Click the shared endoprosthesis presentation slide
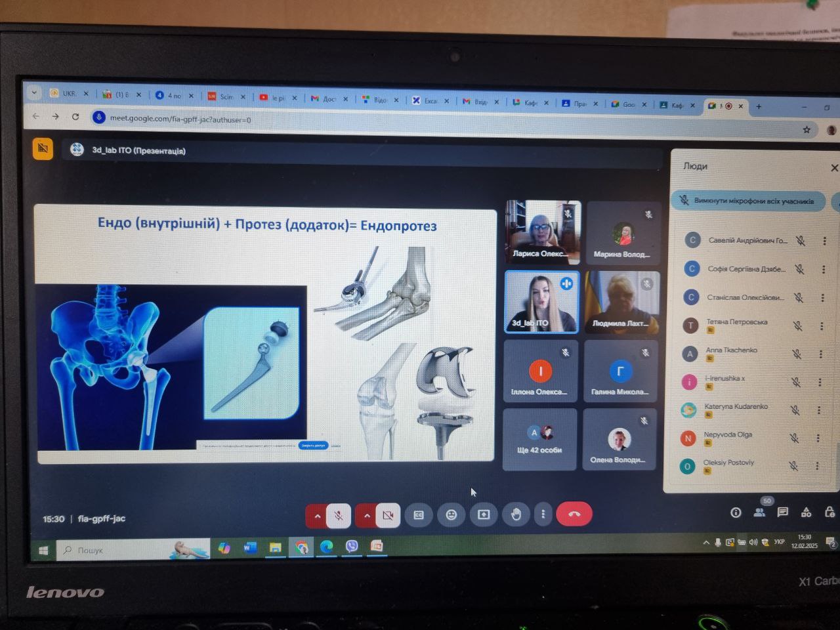The height and width of the screenshot is (630, 840). [265, 333]
